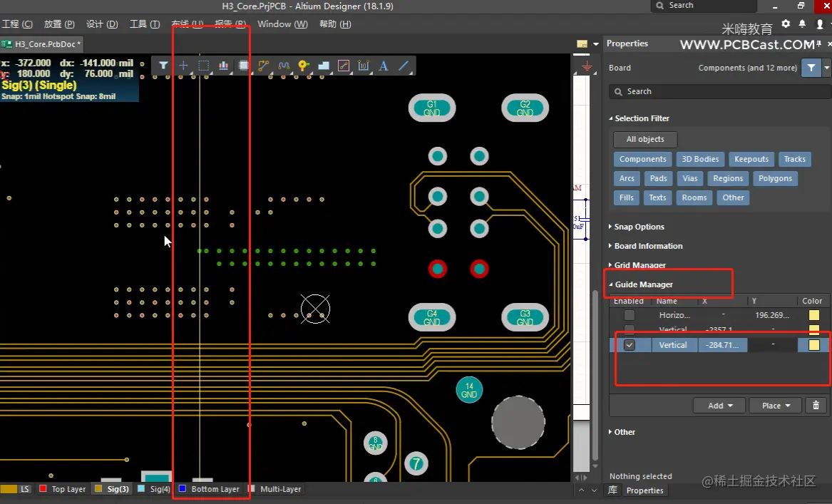The height and width of the screenshot is (504, 832).
Task: Open the Add guide dropdown
Action: click(x=719, y=406)
